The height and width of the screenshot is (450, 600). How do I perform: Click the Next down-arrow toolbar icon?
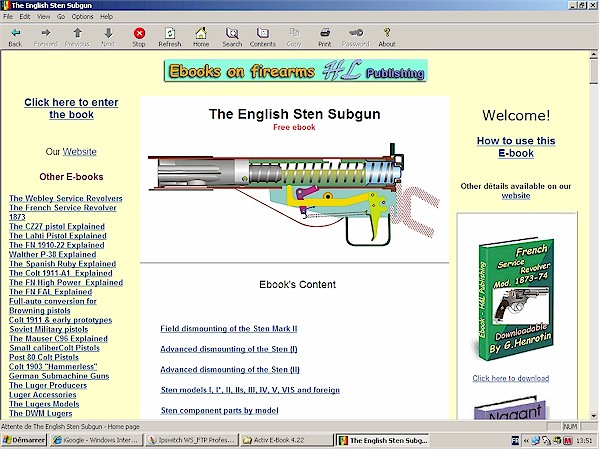[108, 33]
